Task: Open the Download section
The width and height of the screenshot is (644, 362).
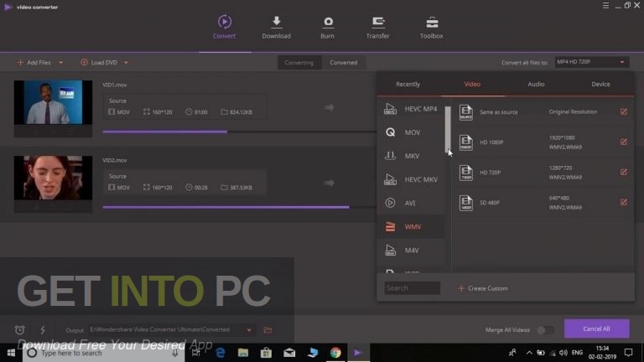Action: pos(277,27)
